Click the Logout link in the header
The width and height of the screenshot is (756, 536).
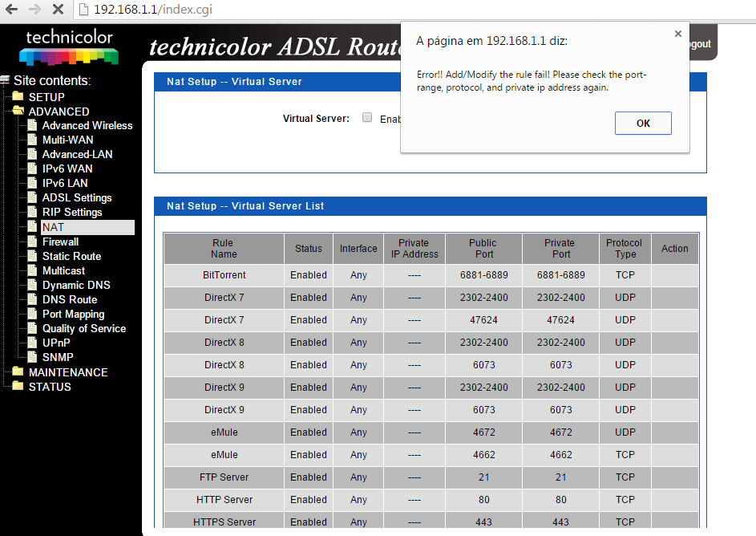point(700,44)
